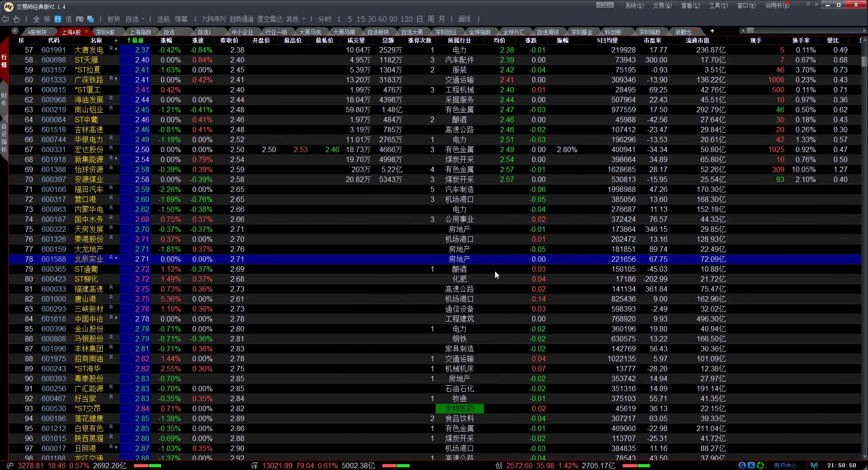
Task: Open the 说明书(H) menu
Action: point(777,5)
